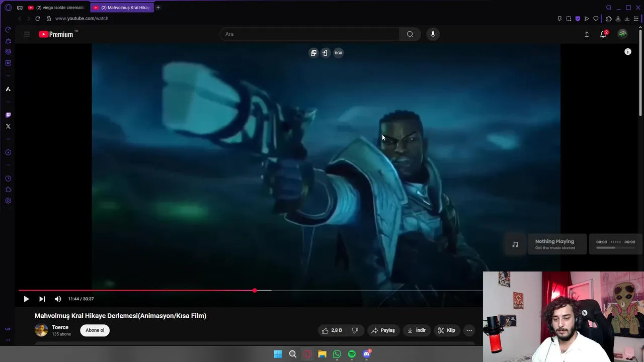Seek using the red progress scrubber

coord(255,291)
